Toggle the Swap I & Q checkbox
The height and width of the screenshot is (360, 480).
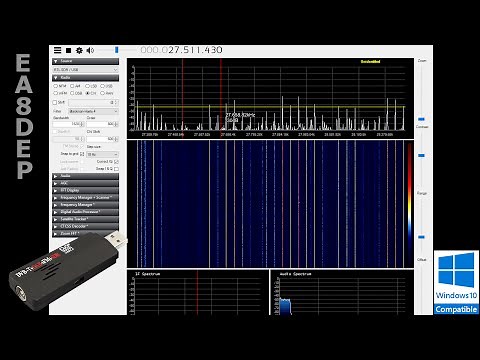coord(116,169)
